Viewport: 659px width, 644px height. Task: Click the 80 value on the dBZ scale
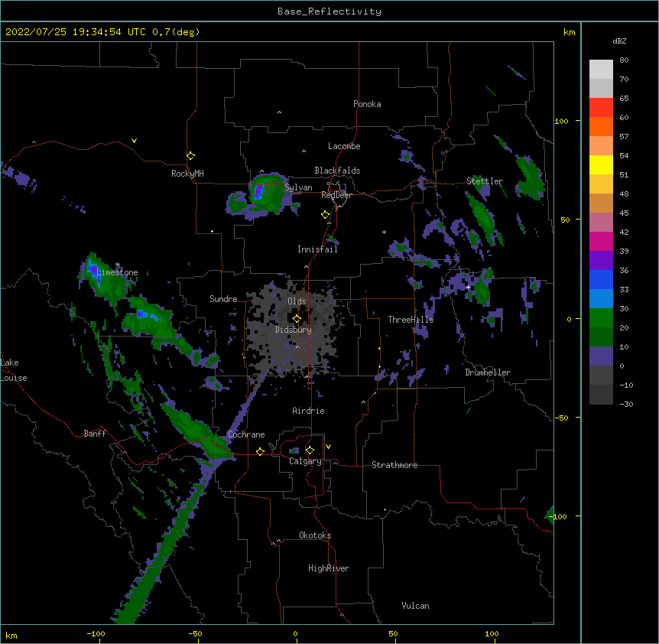(624, 60)
